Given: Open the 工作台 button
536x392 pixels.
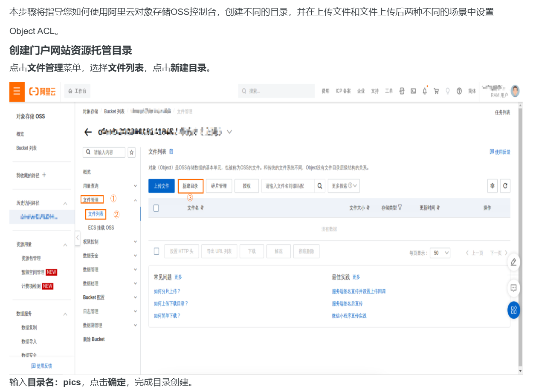Looking at the screenshot, I should point(77,91).
